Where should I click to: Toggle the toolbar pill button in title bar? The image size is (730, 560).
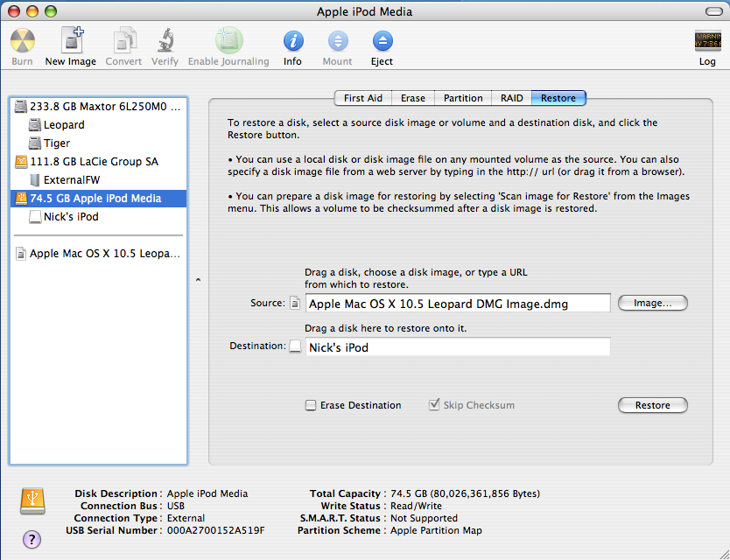713,11
